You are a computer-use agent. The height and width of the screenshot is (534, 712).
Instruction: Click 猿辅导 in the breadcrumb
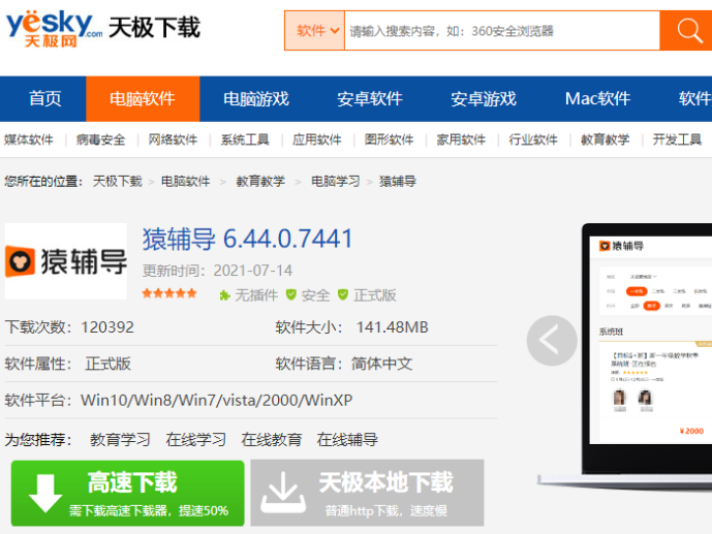pyautogui.click(x=398, y=182)
